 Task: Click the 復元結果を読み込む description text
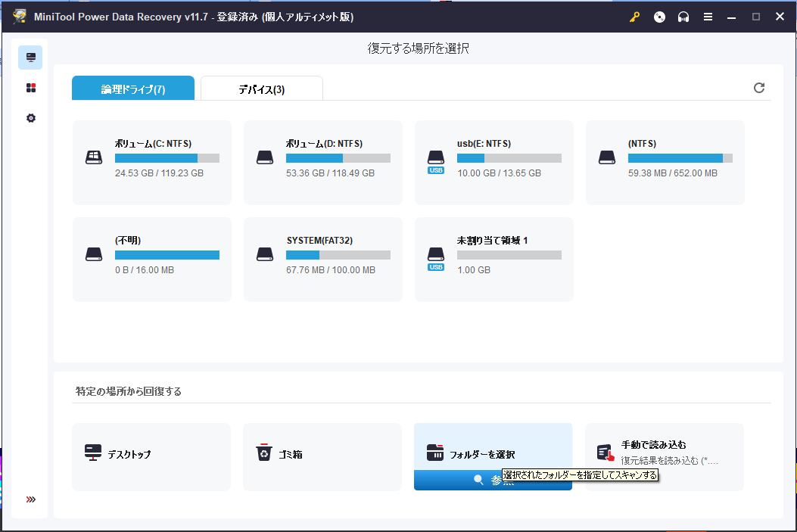click(669, 461)
